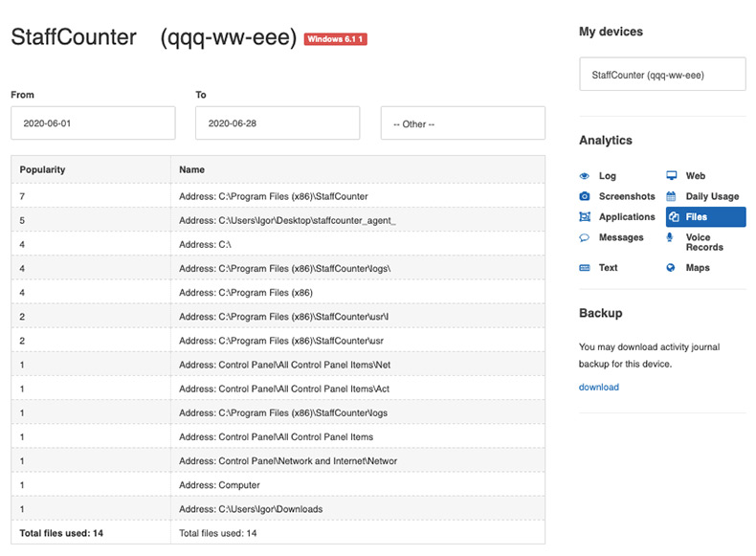Click the Daily Usage calendar icon
Screen dimensions: 756x556
671,196
